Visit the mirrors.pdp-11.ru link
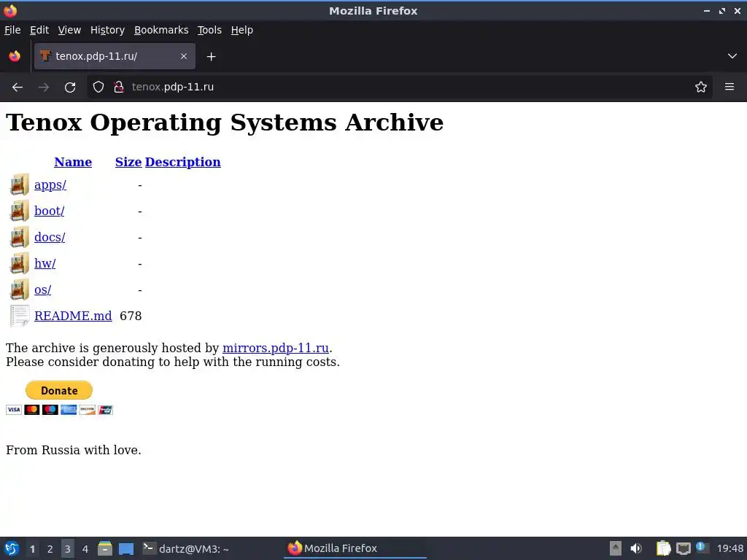The width and height of the screenshot is (747, 560). point(275,348)
